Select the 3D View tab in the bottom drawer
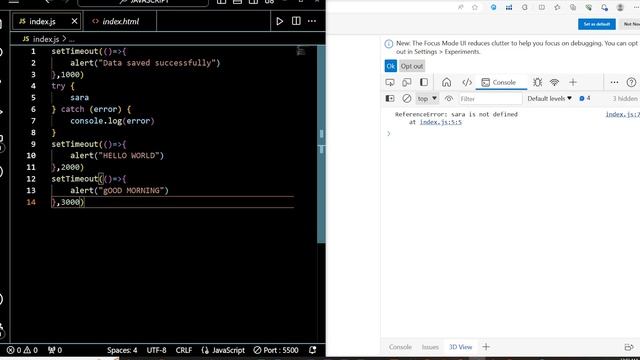 pyautogui.click(x=460, y=347)
